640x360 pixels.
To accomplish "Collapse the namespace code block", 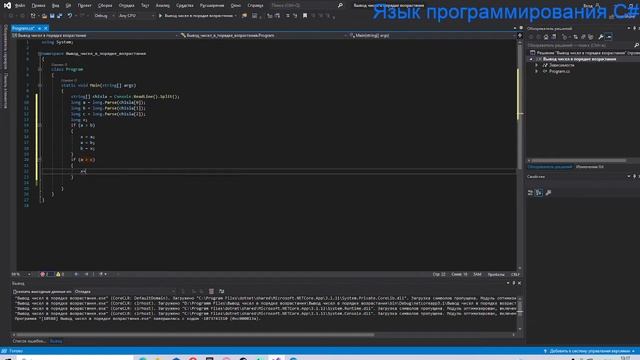I will point(40,53).
